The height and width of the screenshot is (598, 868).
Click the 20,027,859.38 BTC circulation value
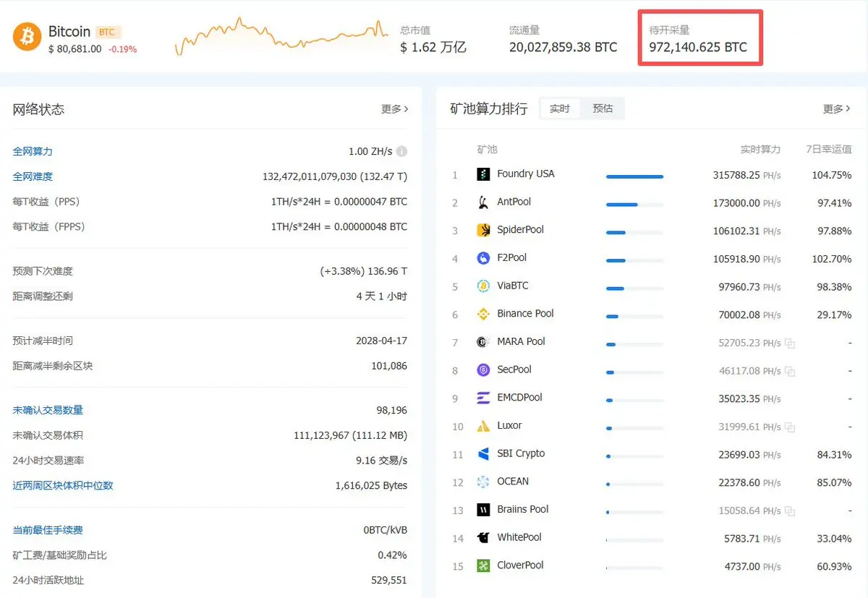tap(563, 48)
